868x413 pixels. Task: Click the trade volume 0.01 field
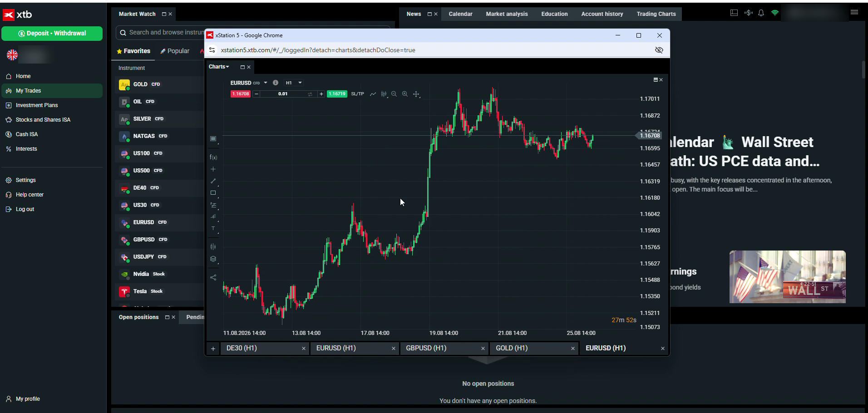[283, 94]
